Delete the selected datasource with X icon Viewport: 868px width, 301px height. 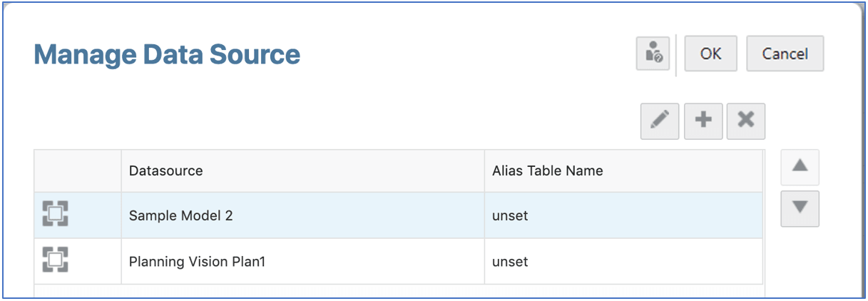[x=746, y=121]
